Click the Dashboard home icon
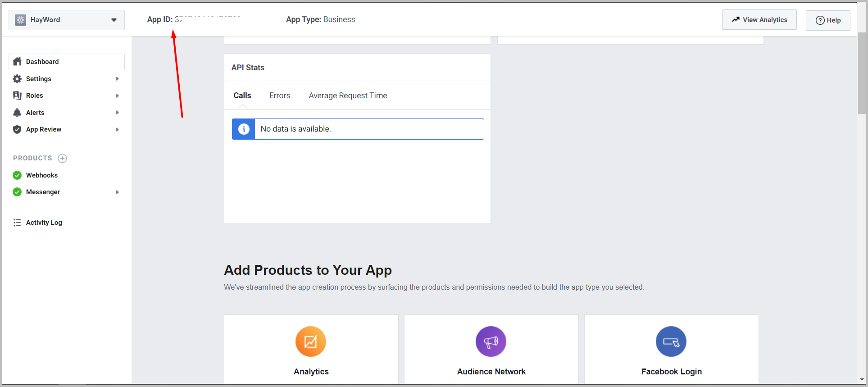This screenshot has width=868, height=387. [17, 62]
